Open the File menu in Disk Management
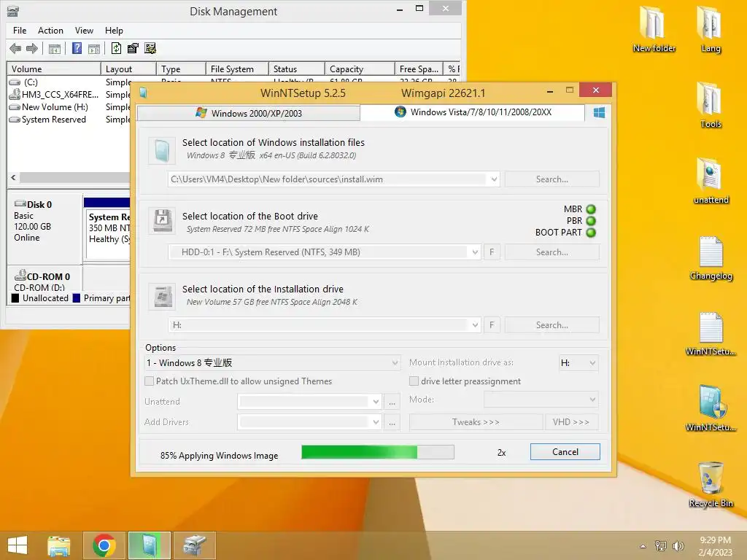 tap(20, 31)
